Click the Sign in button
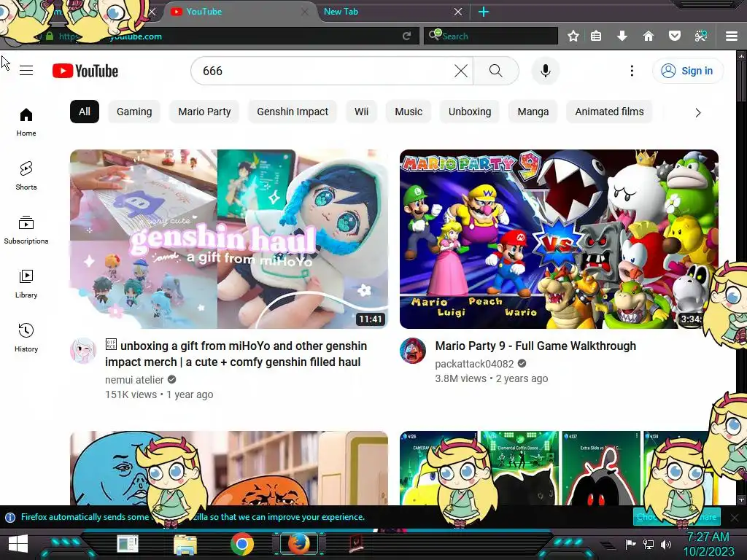This screenshot has width=747, height=560. [687, 71]
